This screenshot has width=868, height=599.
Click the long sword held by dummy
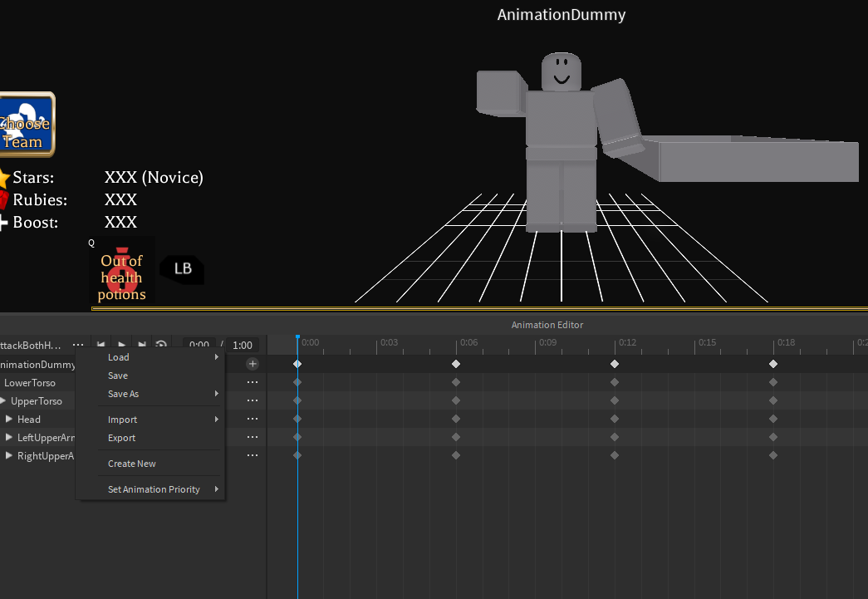[x=748, y=159]
